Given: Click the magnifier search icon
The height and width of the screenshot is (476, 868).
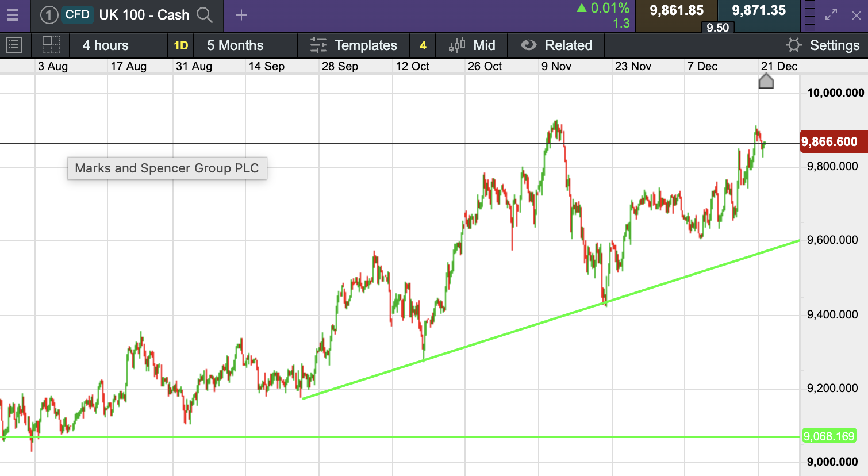Looking at the screenshot, I should point(205,15).
